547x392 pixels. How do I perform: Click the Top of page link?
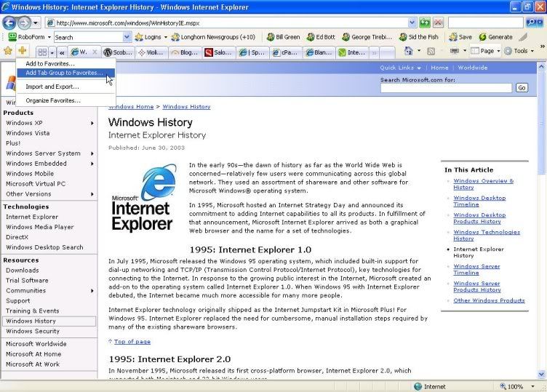tap(132, 341)
